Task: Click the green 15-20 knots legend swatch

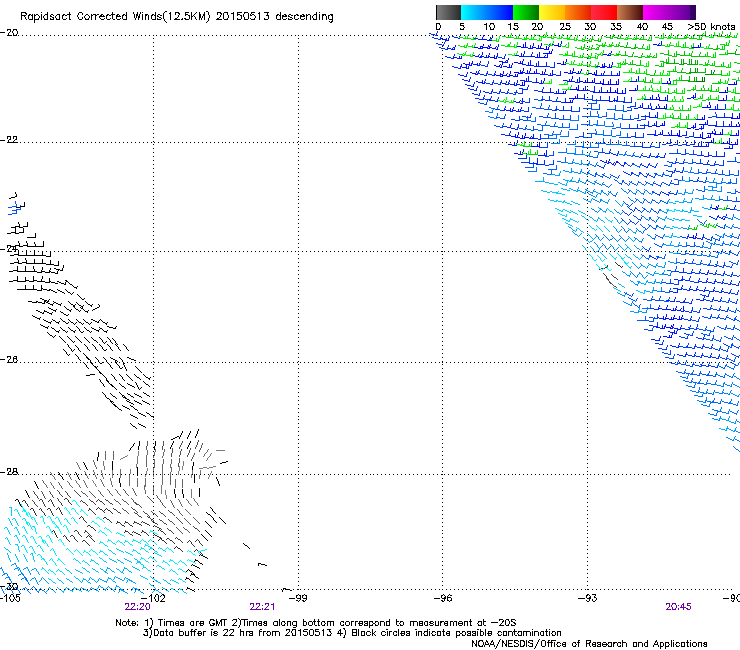Action: [526, 12]
